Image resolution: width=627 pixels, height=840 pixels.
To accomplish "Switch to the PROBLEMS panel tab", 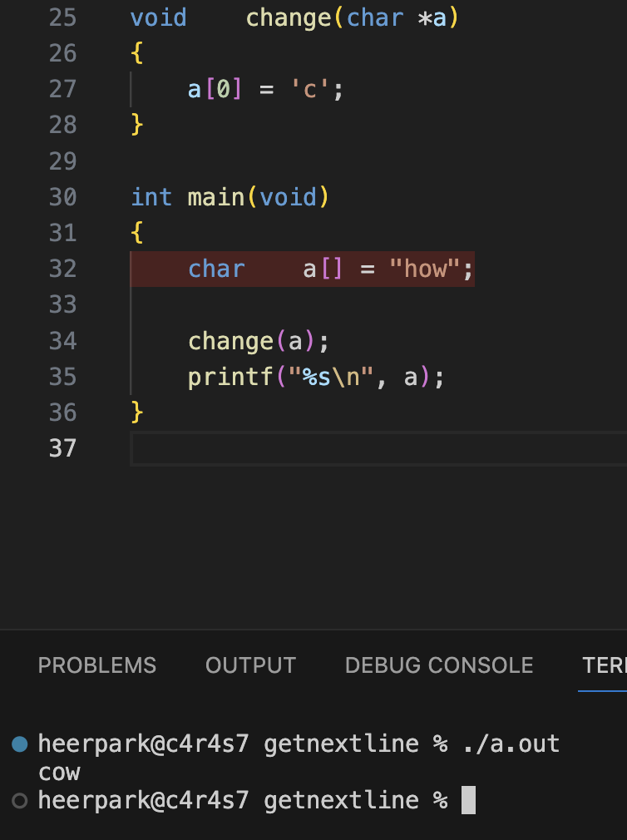I will tap(97, 665).
